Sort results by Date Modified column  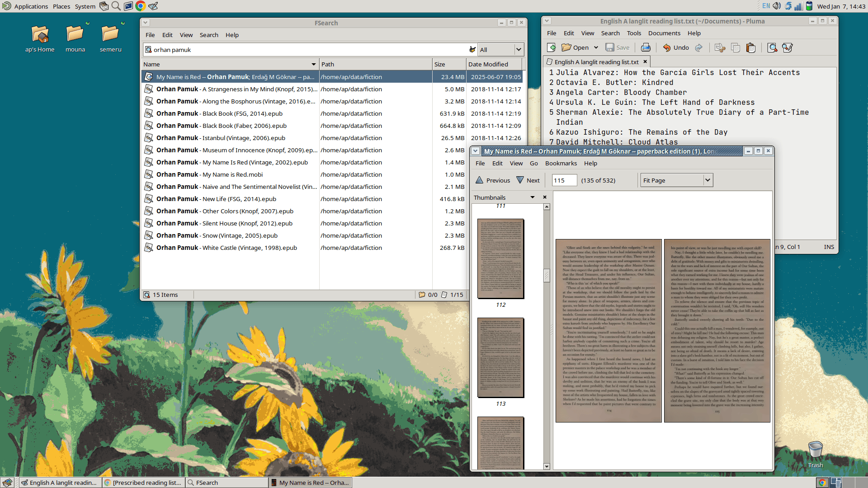click(x=488, y=64)
